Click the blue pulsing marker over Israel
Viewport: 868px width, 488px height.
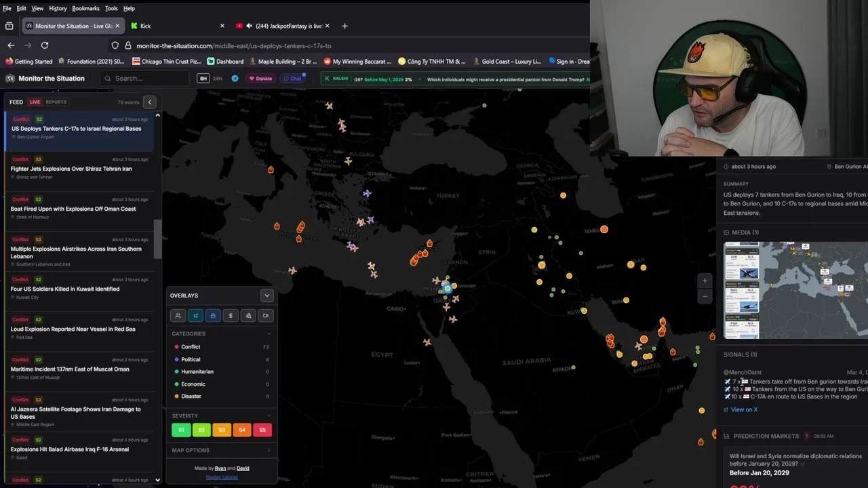(x=447, y=288)
